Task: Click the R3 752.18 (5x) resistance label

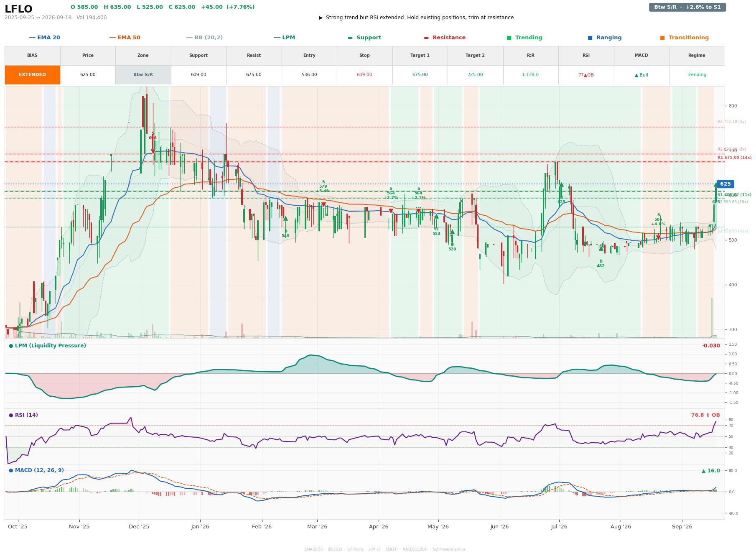Action: coord(732,122)
